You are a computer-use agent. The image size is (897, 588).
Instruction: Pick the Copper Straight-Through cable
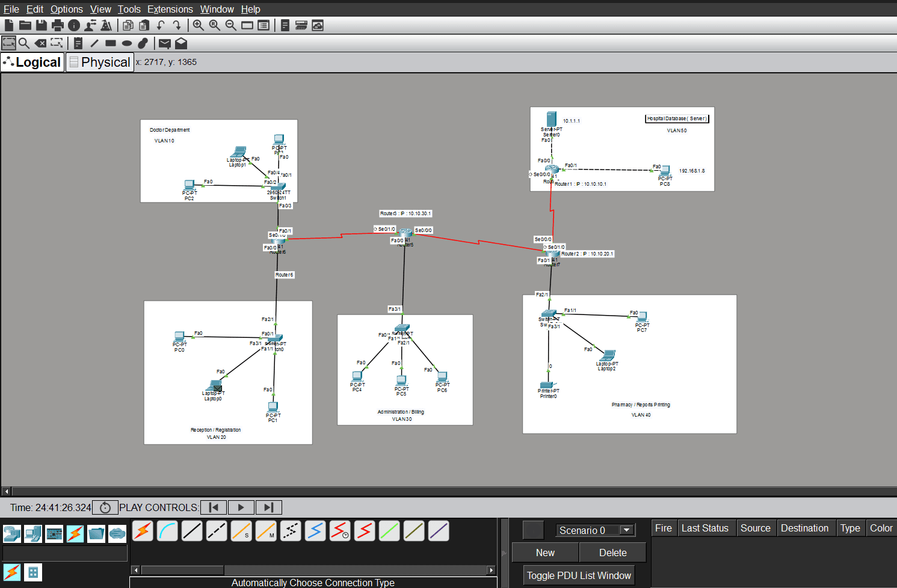[192, 531]
